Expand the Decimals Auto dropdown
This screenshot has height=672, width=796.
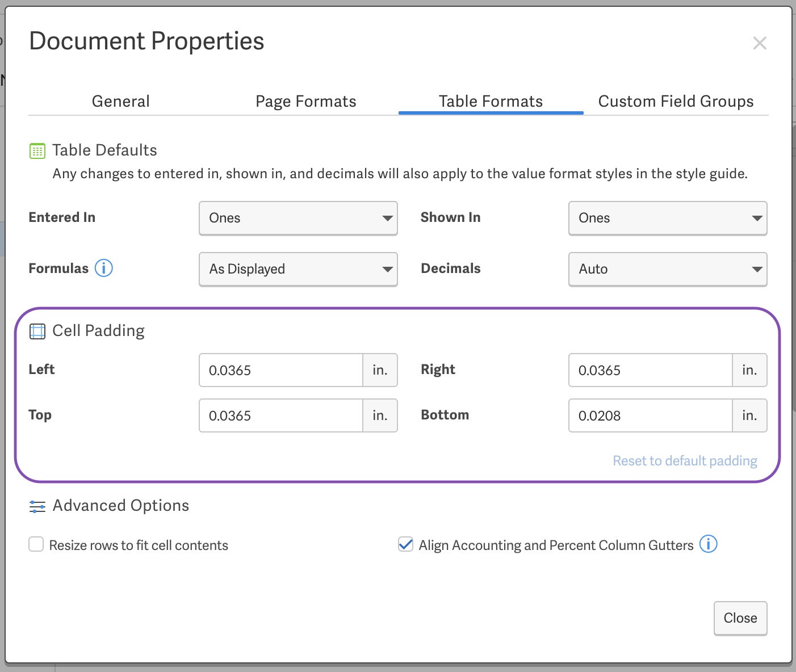668,269
